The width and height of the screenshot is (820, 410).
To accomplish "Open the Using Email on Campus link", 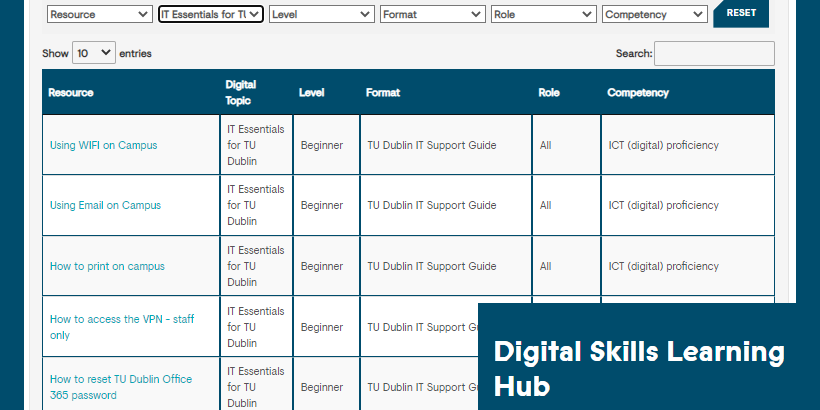I will click(x=105, y=206).
